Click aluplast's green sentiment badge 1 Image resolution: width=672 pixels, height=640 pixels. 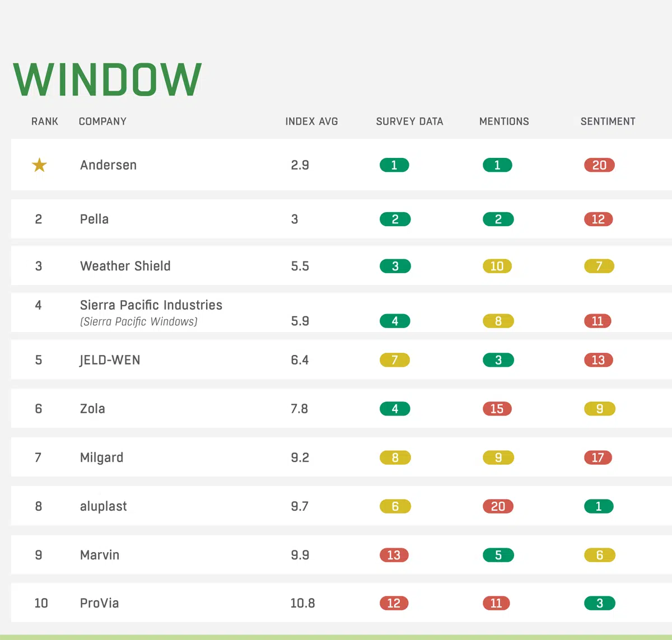point(599,506)
